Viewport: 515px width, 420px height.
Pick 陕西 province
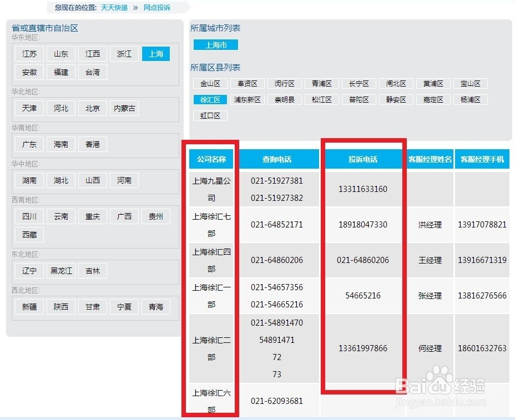[60, 307]
